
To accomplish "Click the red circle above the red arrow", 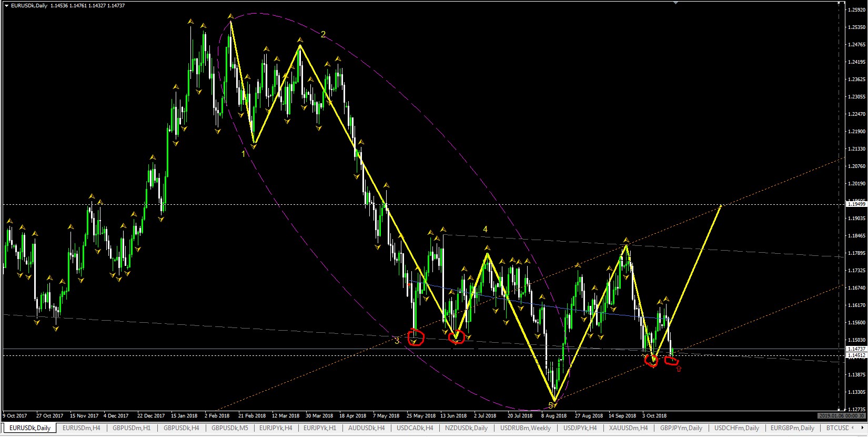I will [671, 361].
